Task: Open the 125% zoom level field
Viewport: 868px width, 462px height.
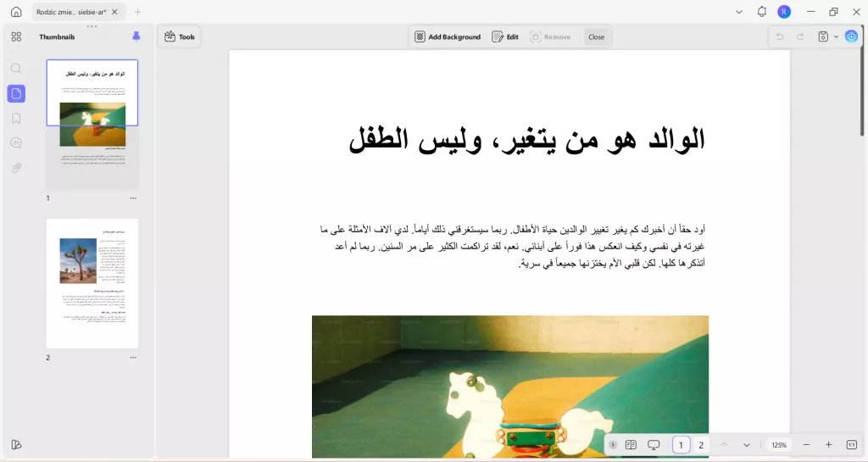Action: click(779, 445)
